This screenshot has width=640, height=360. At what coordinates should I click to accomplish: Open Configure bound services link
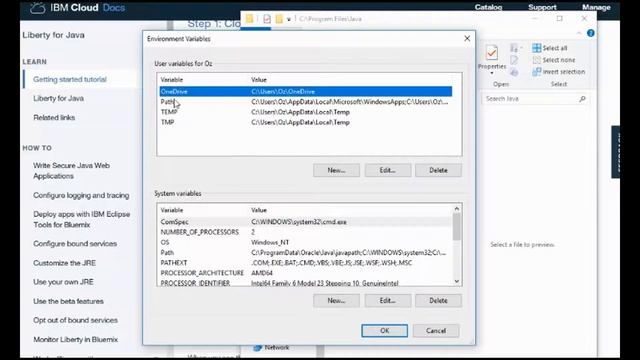click(x=75, y=244)
